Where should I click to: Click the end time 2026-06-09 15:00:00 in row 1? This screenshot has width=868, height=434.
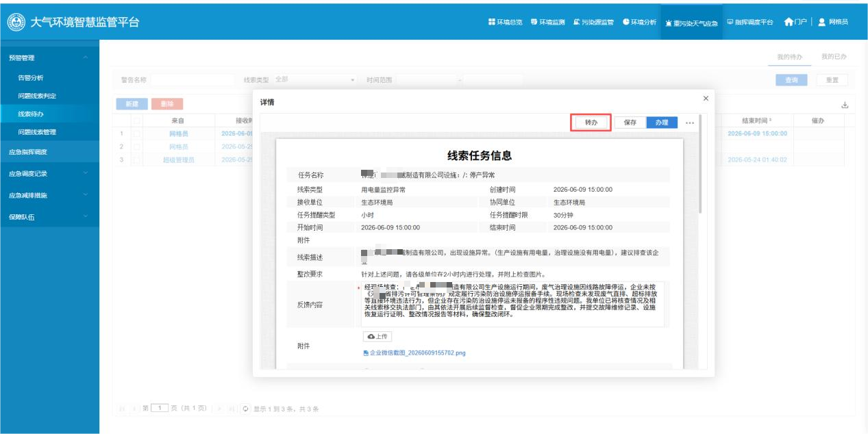[757, 133]
